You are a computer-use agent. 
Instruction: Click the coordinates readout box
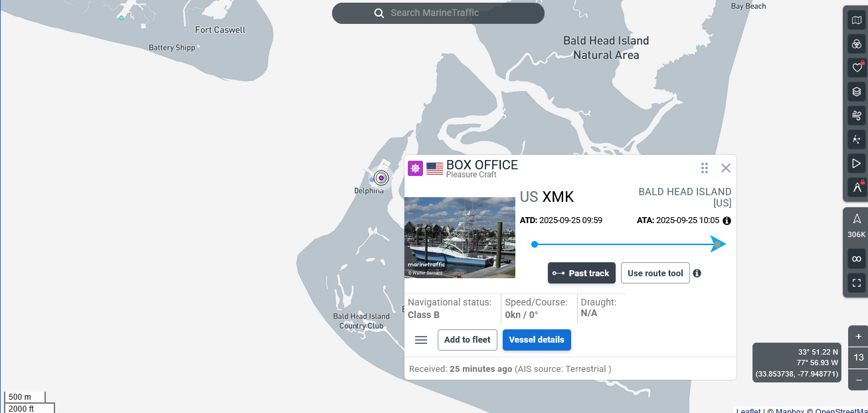coord(797,363)
